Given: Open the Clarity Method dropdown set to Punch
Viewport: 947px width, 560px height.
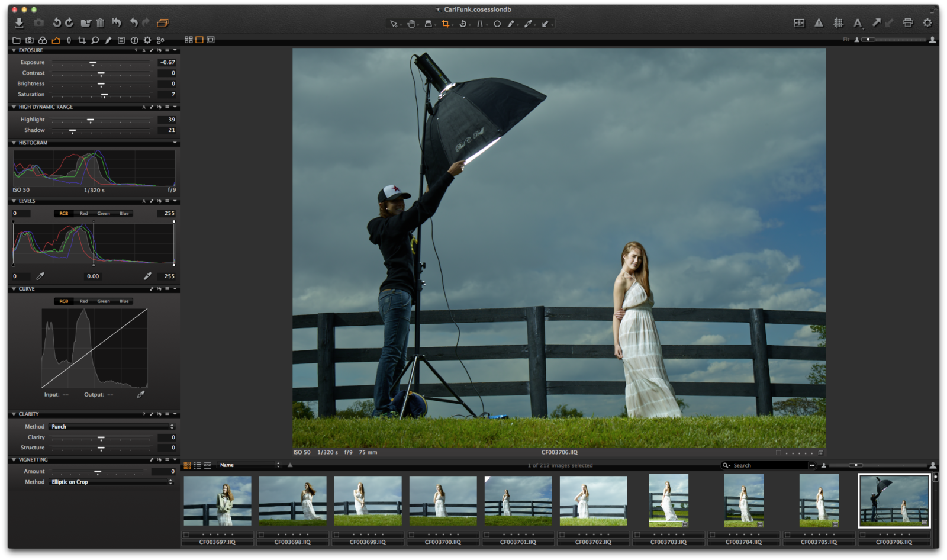Looking at the screenshot, I should [x=112, y=426].
